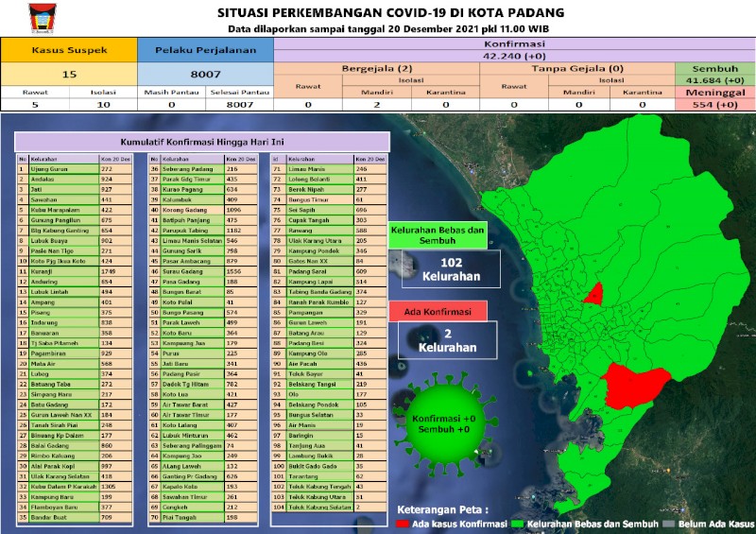Image resolution: width=756 pixels, height=534 pixels.
Task: Click the 'Surau Gadang' row with 1556
Action: click(x=203, y=271)
